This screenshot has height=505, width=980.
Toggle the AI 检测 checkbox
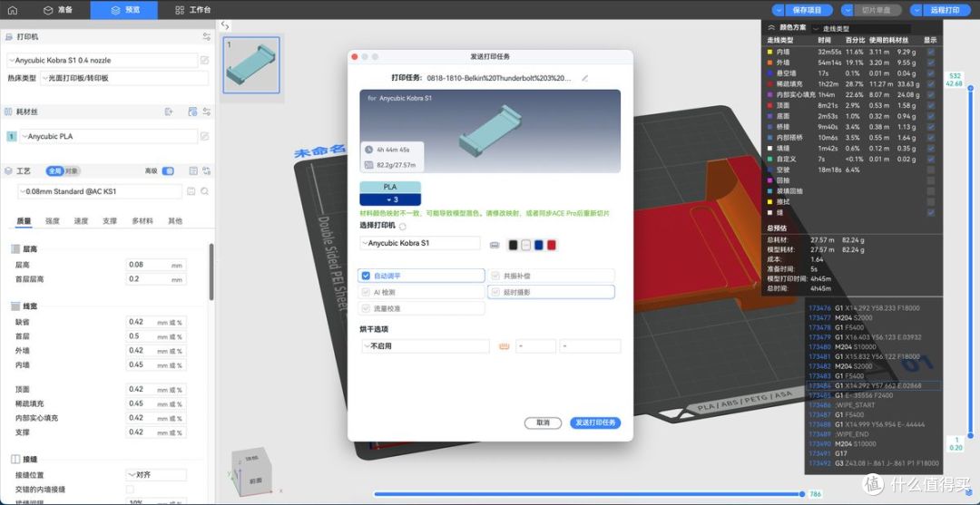click(367, 292)
